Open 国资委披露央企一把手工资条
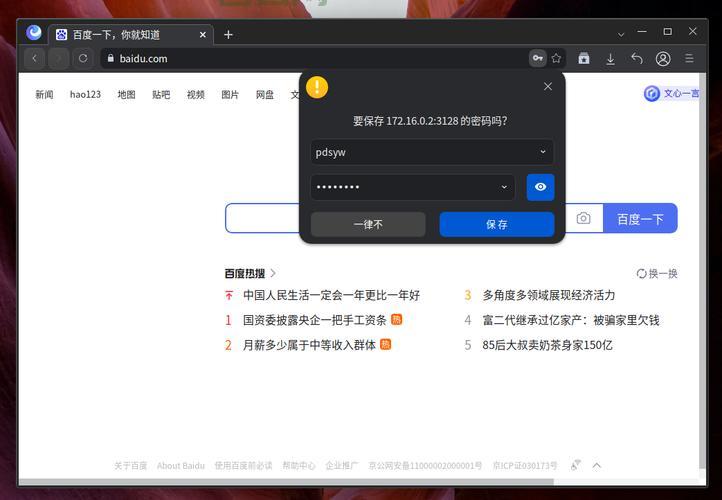 [x=314, y=320]
